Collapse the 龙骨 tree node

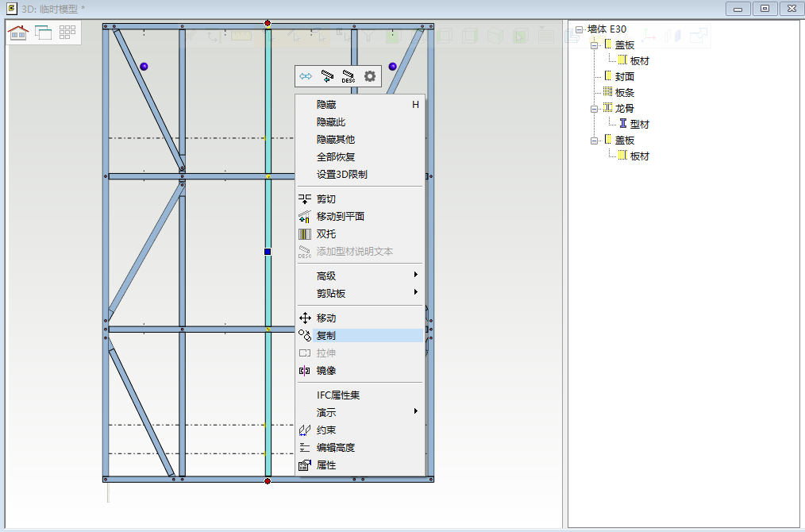594,109
